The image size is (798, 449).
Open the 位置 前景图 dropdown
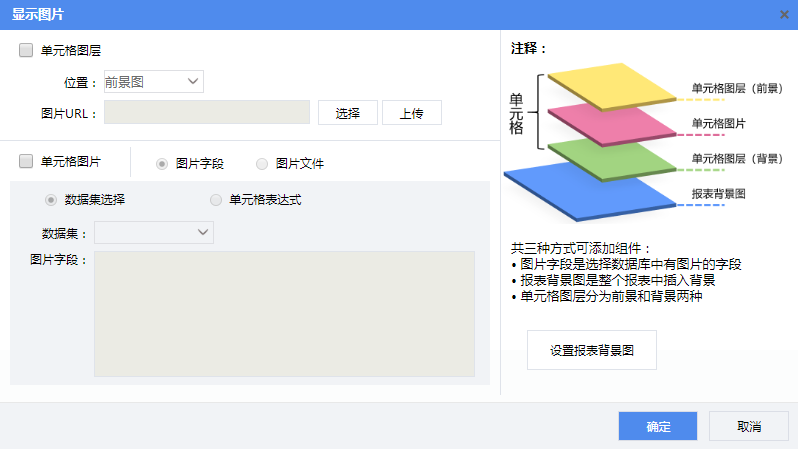pos(153,82)
